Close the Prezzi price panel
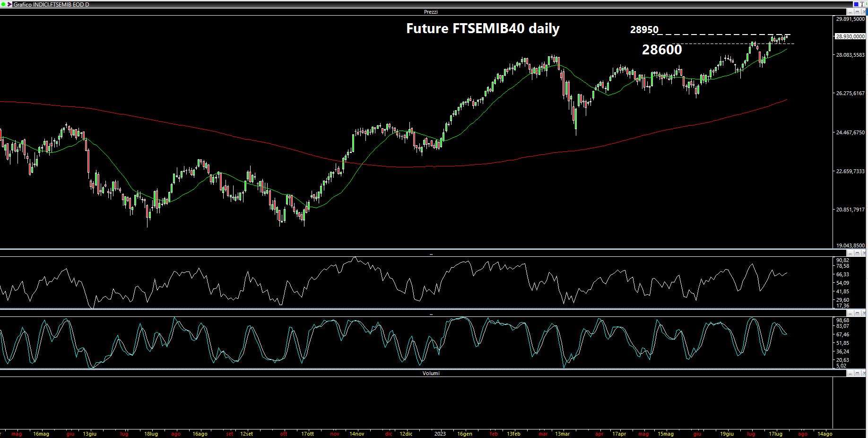The width and height of the screenshot is (868, 438). click(864, 12)
